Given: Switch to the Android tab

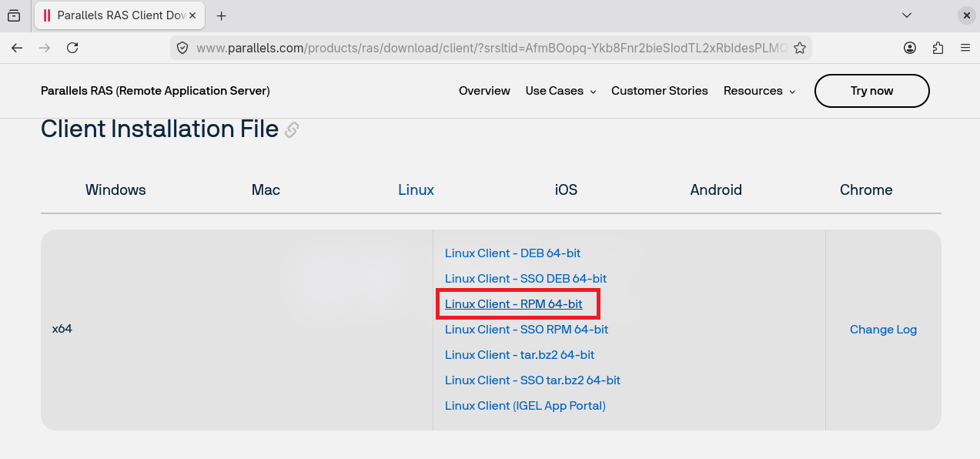Looking at the screenshot, I should tap(716, 189).
